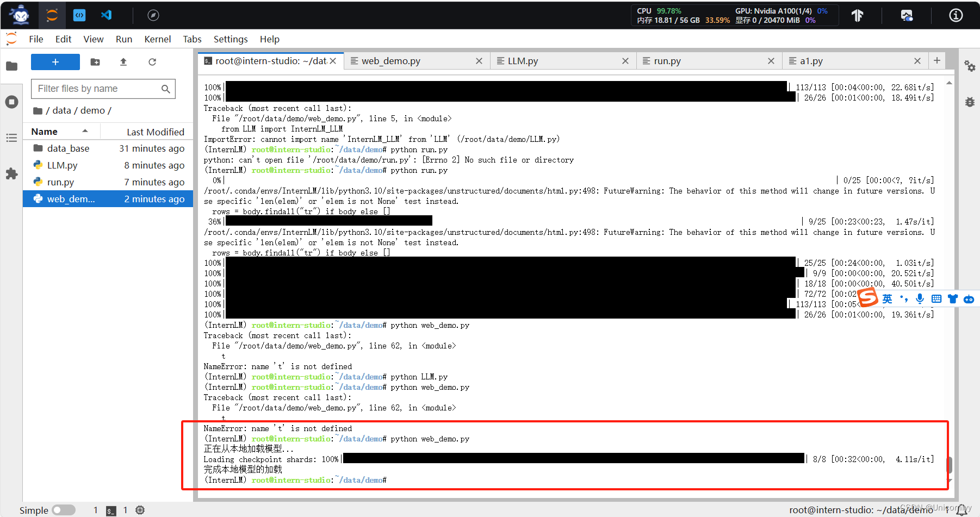The image size is (980, 517).
Task: Click the InternStudio logo avatar
Action: click(x=21, y=15)
